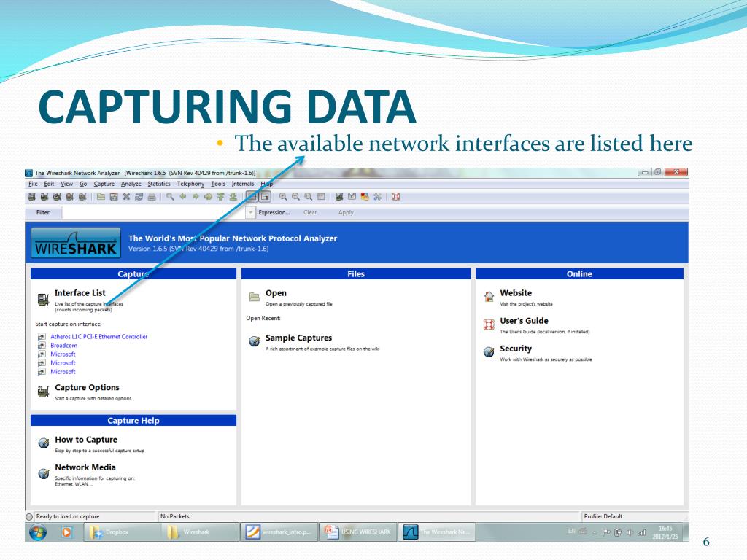Open the Capture menu

click(x=104, y=184)
